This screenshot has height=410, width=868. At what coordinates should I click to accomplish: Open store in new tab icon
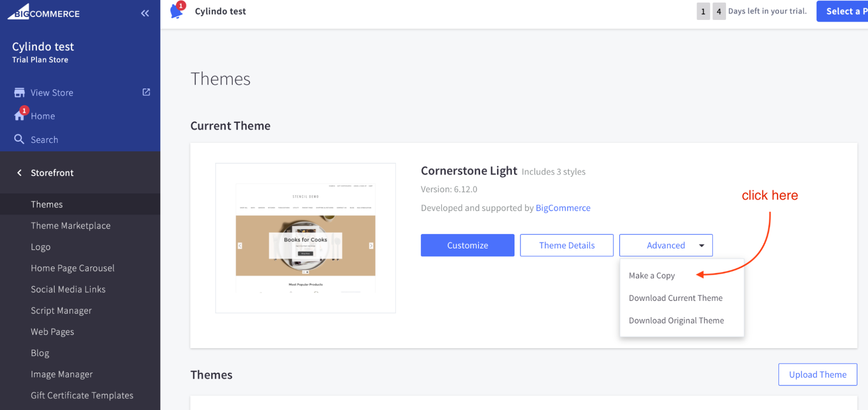click(146, 92)
